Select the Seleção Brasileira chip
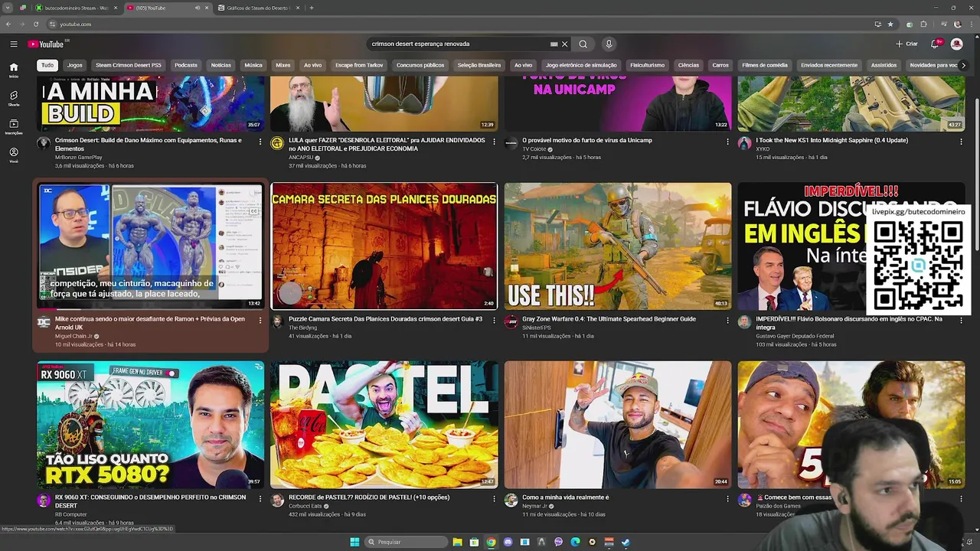The width and height of the screenshot is (980, 551). click(x=479, y=65)
